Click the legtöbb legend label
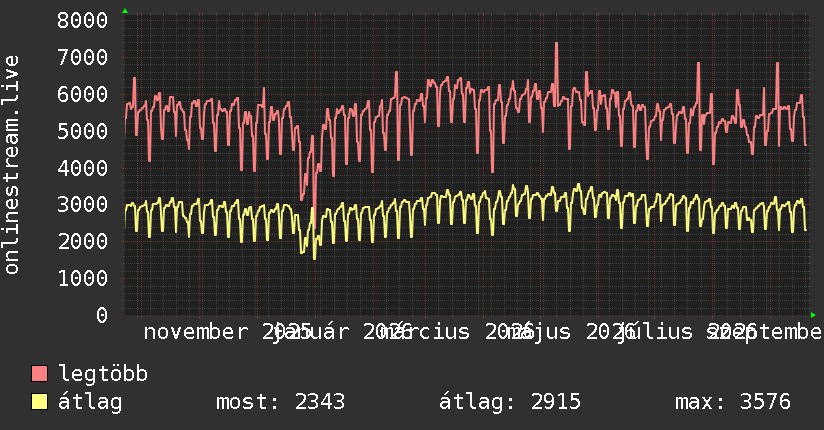 click(103, 374)
